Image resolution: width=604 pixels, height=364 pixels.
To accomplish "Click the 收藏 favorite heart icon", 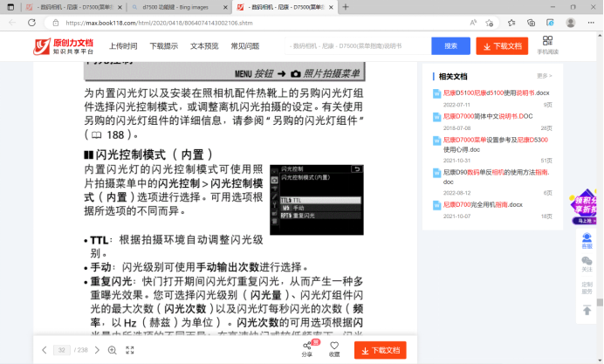I will pyautogui.click(x=334, y=349).
